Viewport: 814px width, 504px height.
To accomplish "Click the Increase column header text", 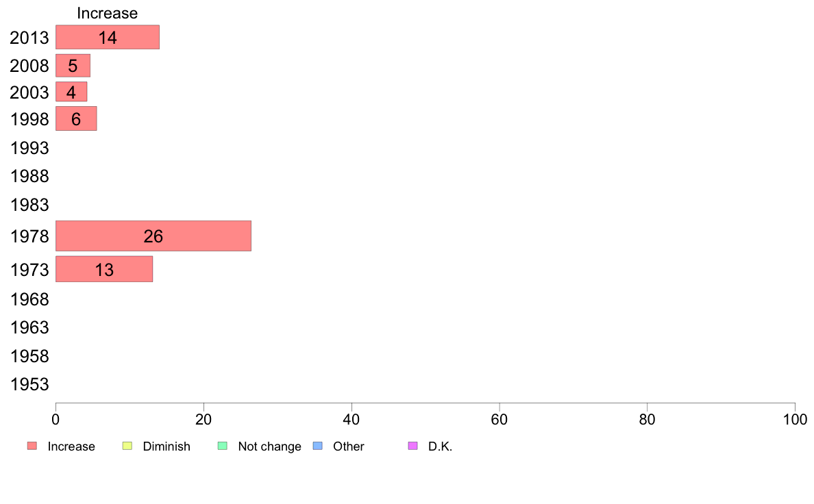I will 108,13.
